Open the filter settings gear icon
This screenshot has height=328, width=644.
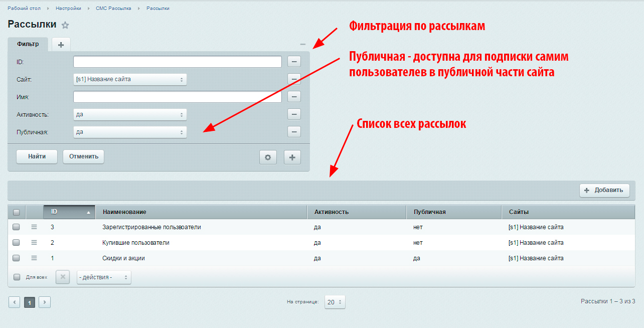[268, 157]
